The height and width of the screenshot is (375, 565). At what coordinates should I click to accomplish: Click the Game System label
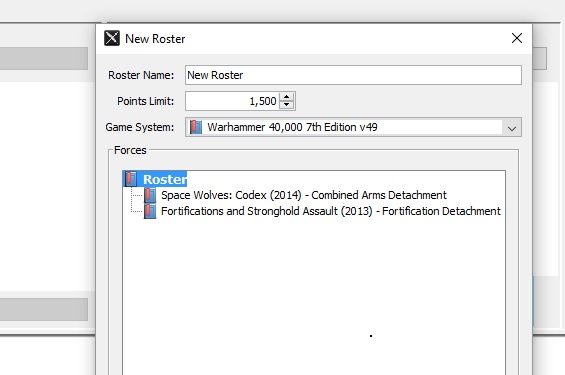pos(139,127)
